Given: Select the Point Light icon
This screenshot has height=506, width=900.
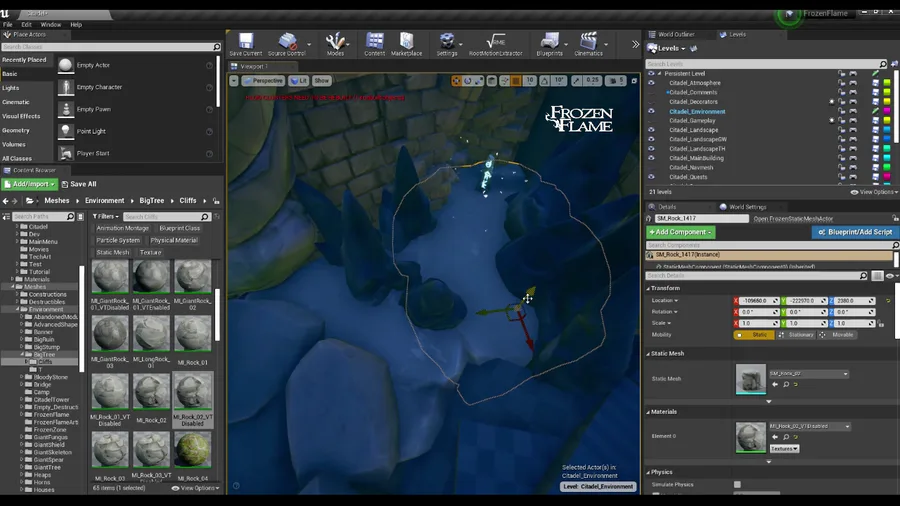Looking at the screenshot, I should coord(65,131).
